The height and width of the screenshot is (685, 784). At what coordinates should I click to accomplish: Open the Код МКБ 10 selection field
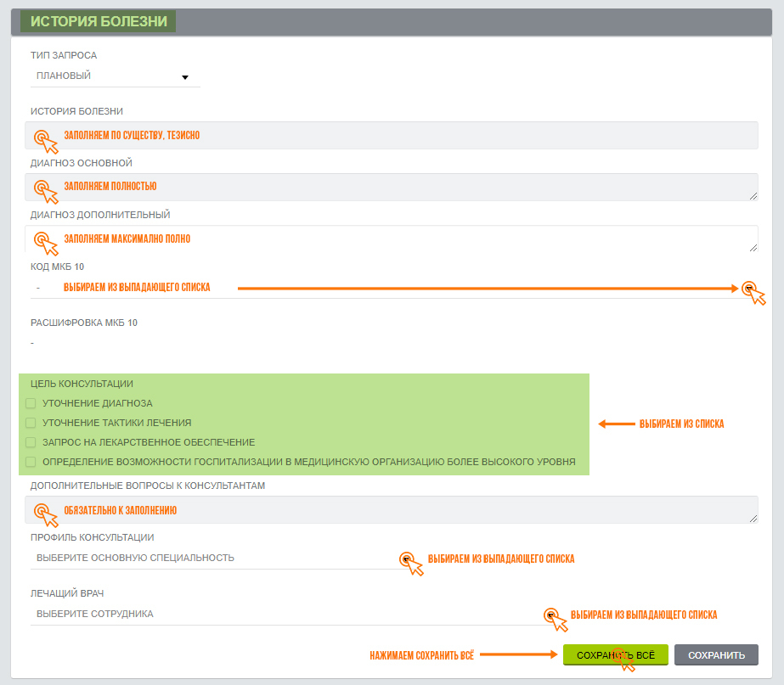coord(391,289)
